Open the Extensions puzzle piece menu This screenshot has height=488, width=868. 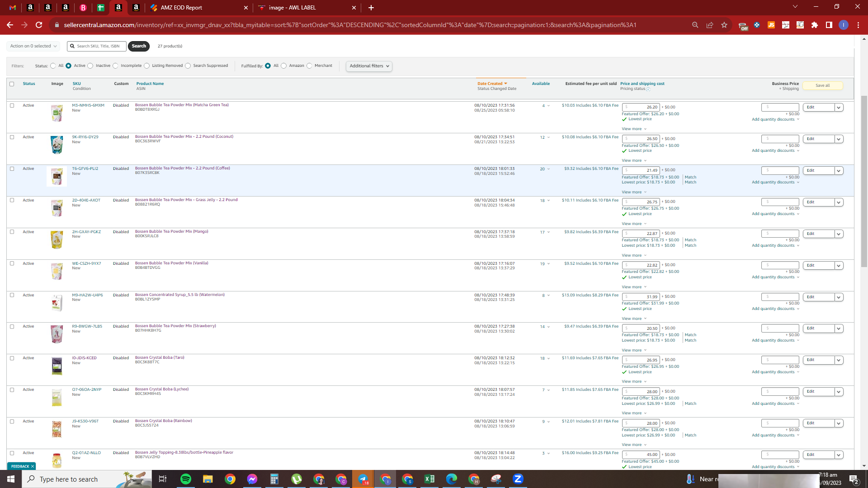(x=815, y=25)
